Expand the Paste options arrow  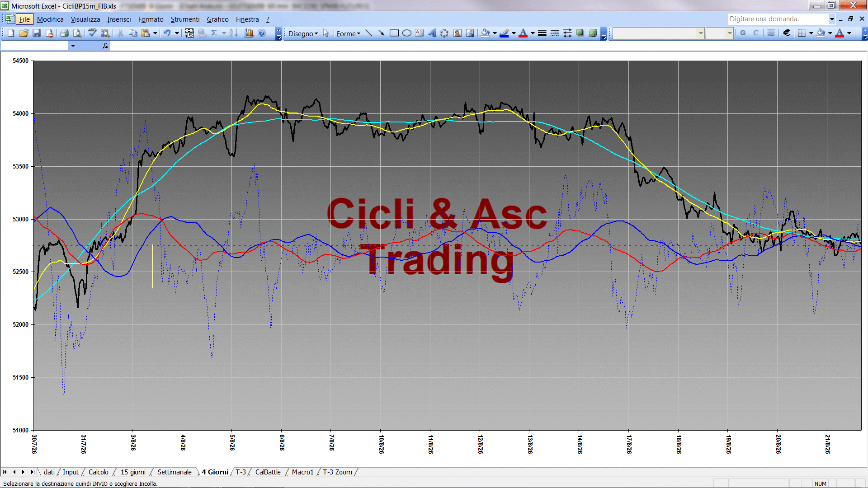click(x=155, y=33)
